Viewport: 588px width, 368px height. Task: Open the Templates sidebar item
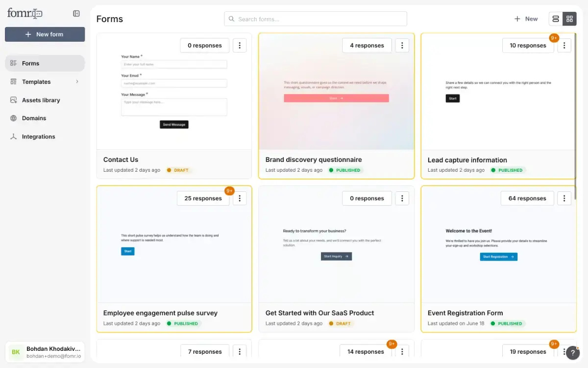point(45,82)
